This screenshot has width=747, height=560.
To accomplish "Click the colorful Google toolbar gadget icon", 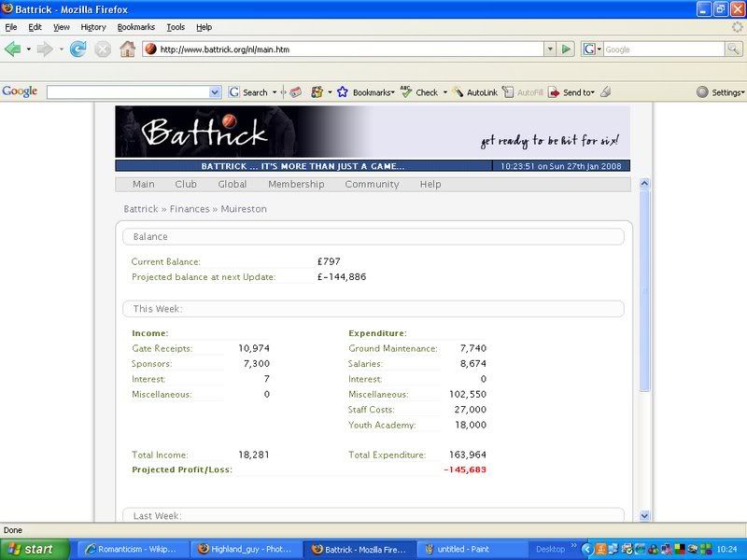I will click(x=317, y=92).
